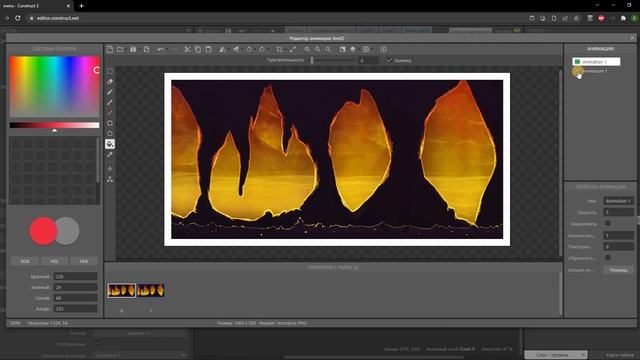Open a new browser tab
Screen dimensions: 640x360
point(81,6)
